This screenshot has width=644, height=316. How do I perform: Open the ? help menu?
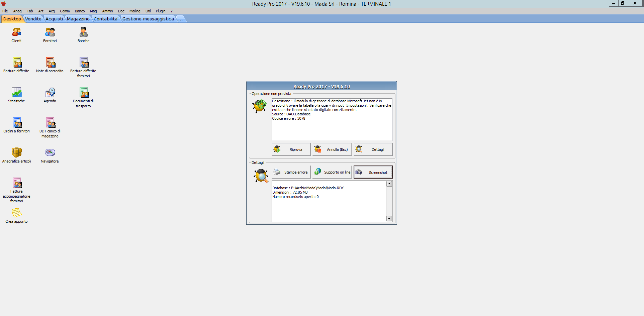coord(172,11)
